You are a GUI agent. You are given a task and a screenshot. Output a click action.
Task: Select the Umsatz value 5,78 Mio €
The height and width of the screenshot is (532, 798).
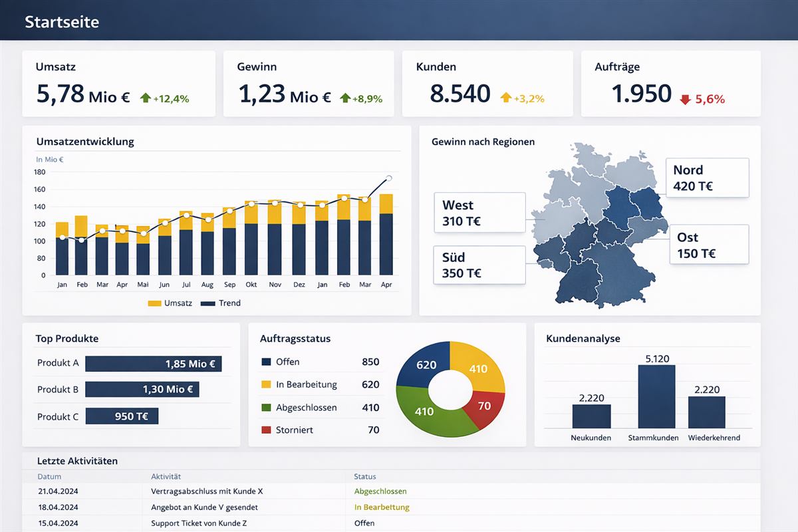click(83, 94)
